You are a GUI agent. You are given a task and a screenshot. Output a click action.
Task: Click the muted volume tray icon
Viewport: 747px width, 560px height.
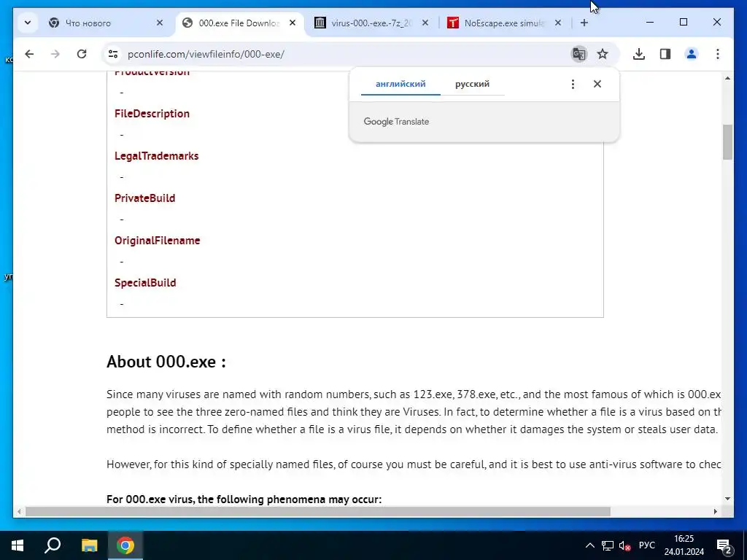[x=624, y=545]
